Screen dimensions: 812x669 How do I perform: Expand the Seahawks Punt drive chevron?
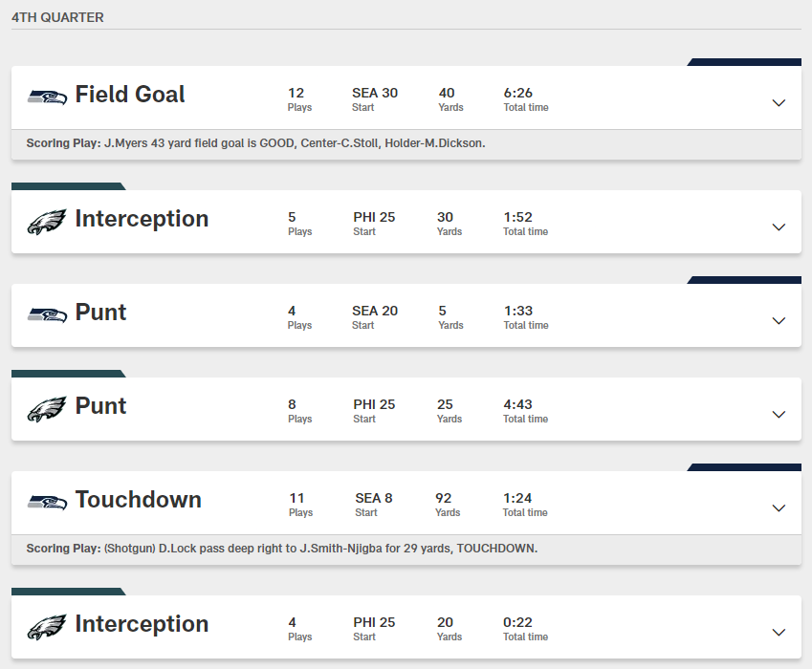pyautogui.click(x=779, y=320)
